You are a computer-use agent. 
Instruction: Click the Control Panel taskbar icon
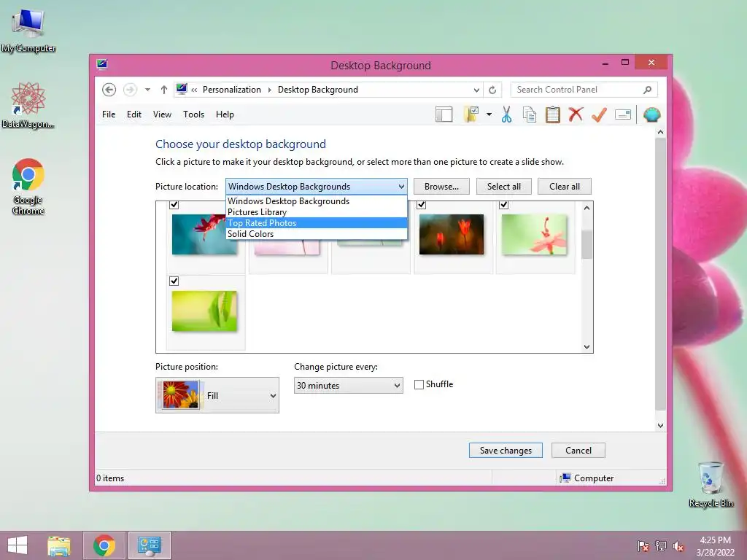point(150,545)
